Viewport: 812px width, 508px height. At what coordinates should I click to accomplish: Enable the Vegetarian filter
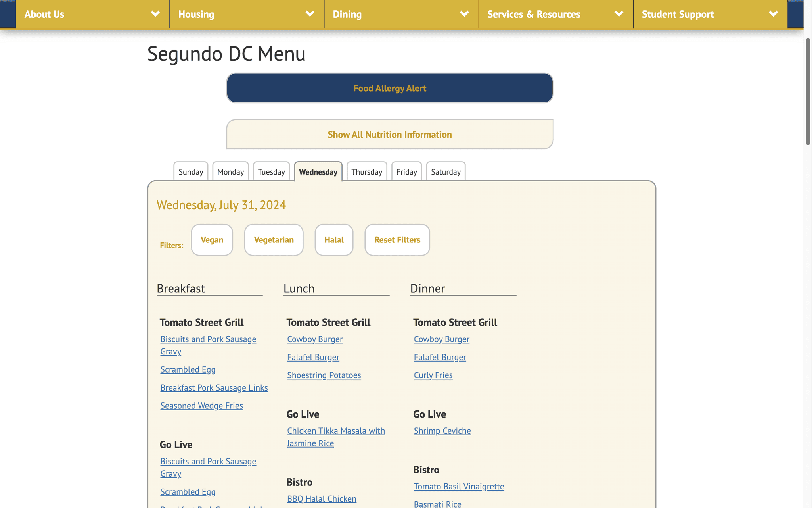point(274,240)
